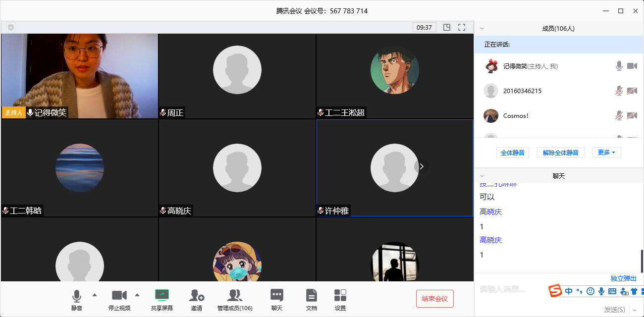Click the Share Screen (共享屏幕) icon
644x317 pixels.
tap(162, 296)
